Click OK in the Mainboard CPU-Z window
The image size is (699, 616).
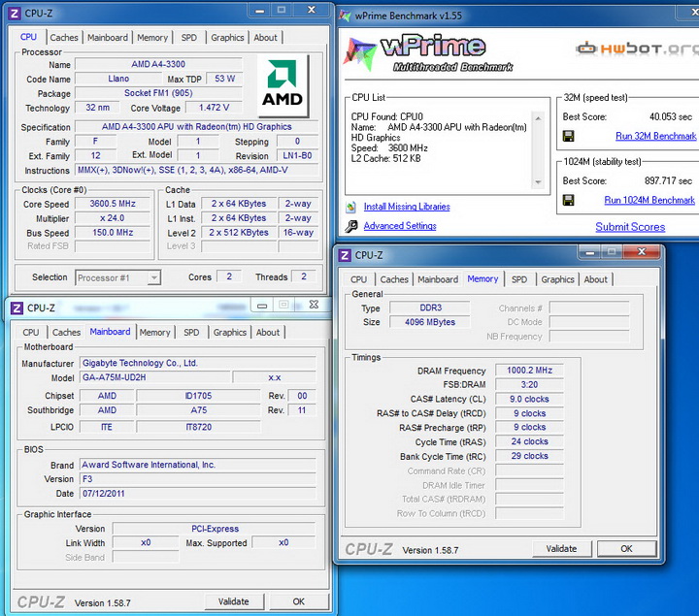299,601
